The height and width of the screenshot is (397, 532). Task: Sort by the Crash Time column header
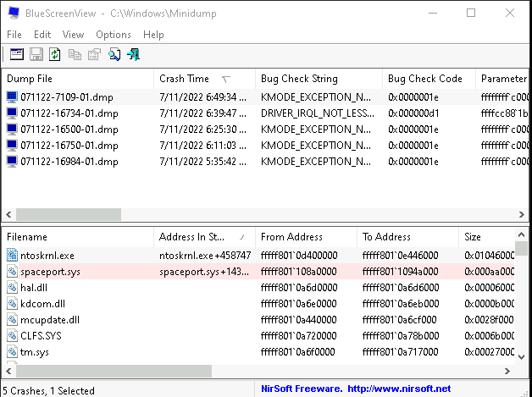(205, 79)
